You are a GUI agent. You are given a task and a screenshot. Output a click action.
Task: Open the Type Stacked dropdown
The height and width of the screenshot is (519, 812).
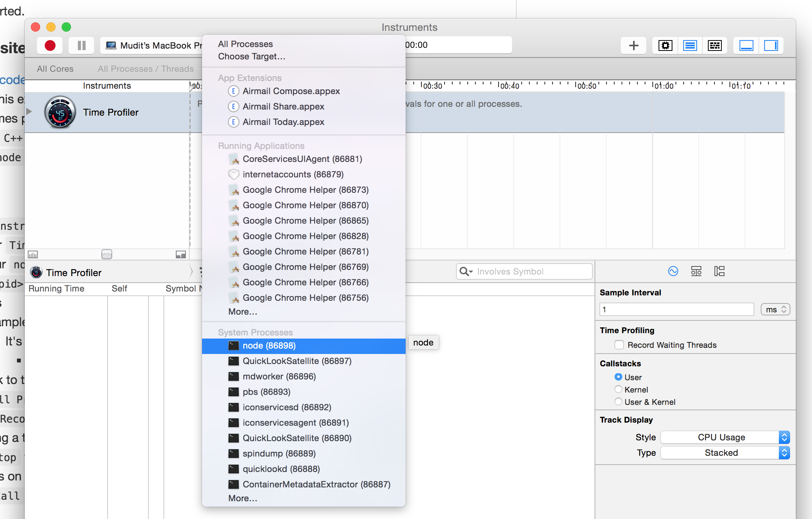click(725, 453)
